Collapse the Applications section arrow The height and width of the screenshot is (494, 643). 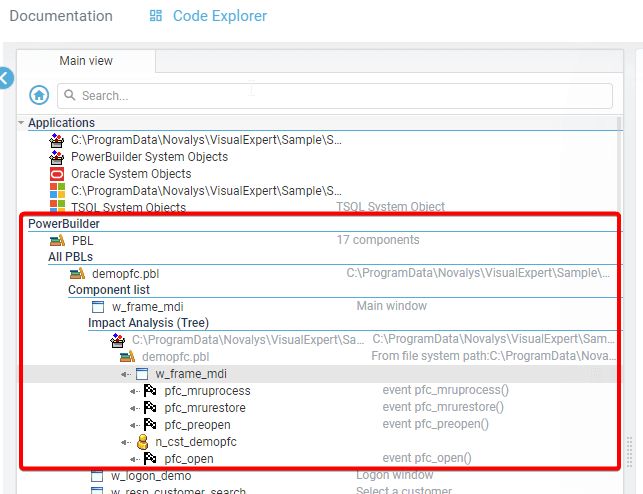click(x=21, y=123)
